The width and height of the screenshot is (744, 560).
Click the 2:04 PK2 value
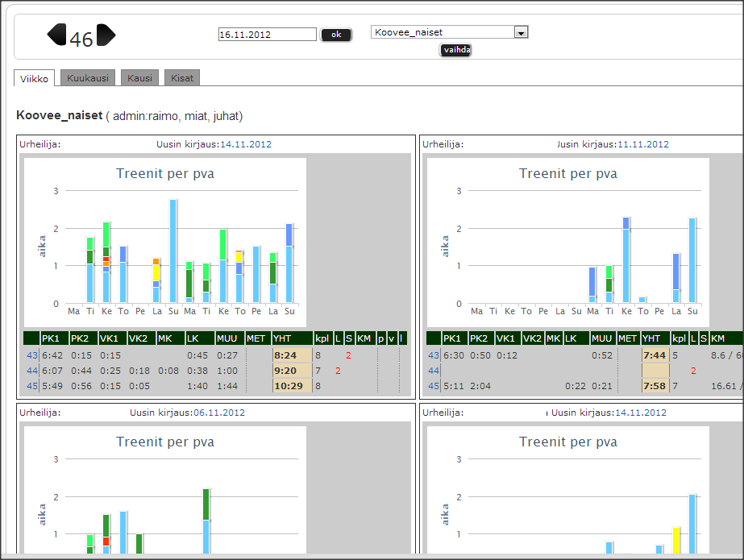[480, 386]
